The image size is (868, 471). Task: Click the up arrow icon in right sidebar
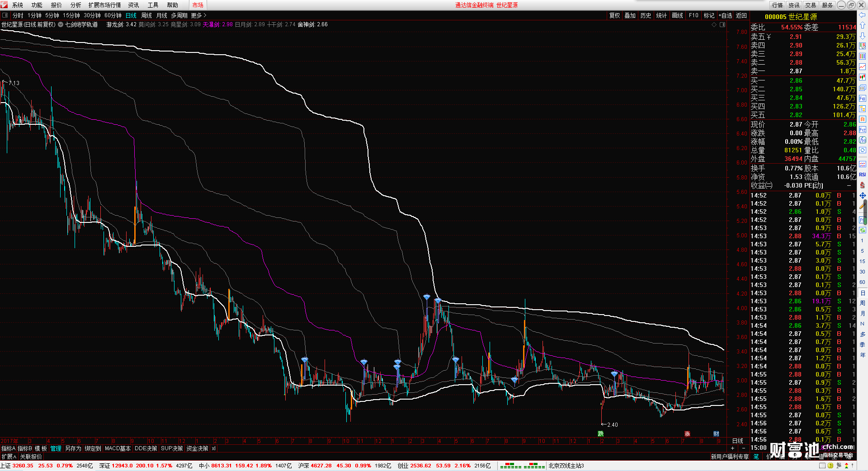pyautogui.click(x=863, y=25)
